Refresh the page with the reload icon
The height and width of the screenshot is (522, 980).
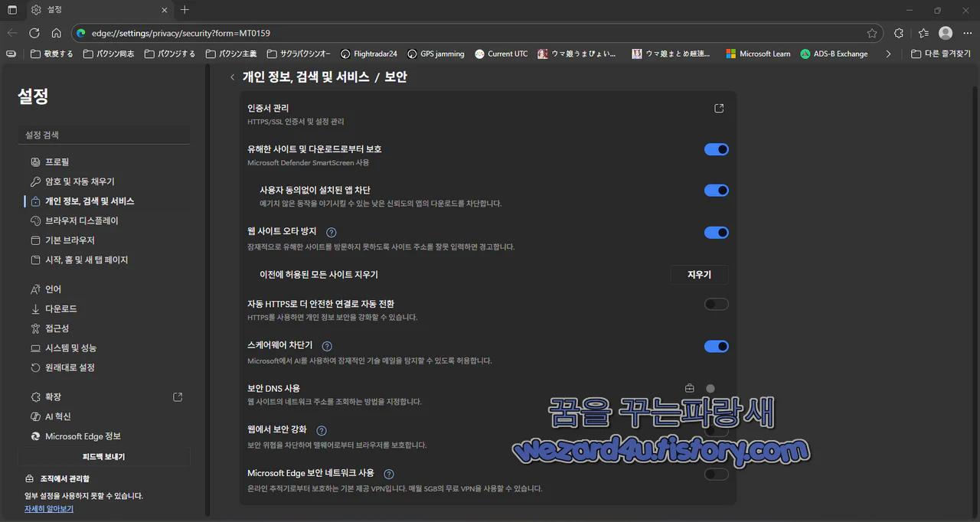click(x=34, y=33)
